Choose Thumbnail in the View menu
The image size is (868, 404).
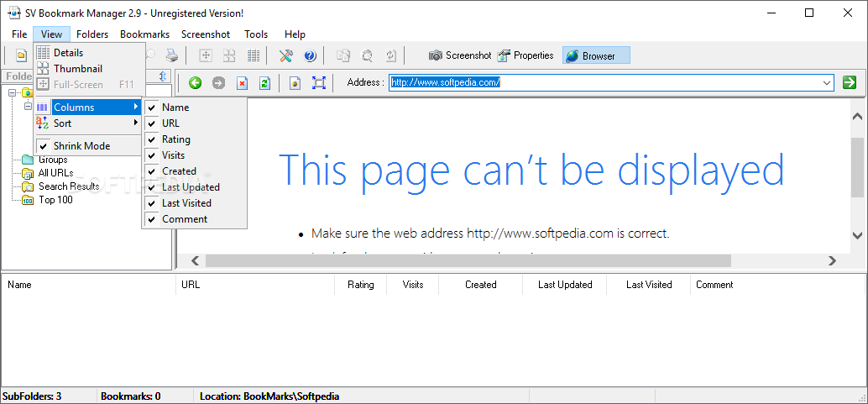click(89, 69)
